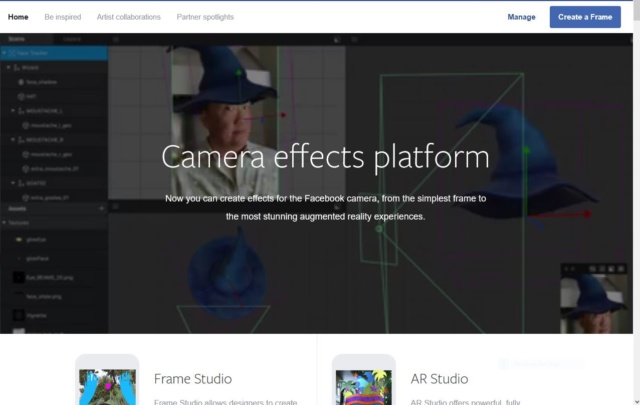This screenshot has width=640, height=405.
Task: Switch to the Scene panel tab
Action: pyautogui.click(x=17, y=39)
